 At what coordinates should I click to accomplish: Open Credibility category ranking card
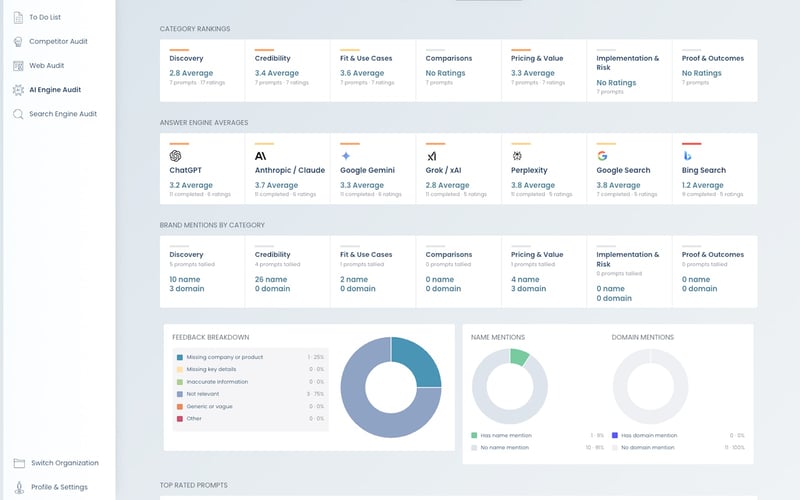click(x=287, y=70)
